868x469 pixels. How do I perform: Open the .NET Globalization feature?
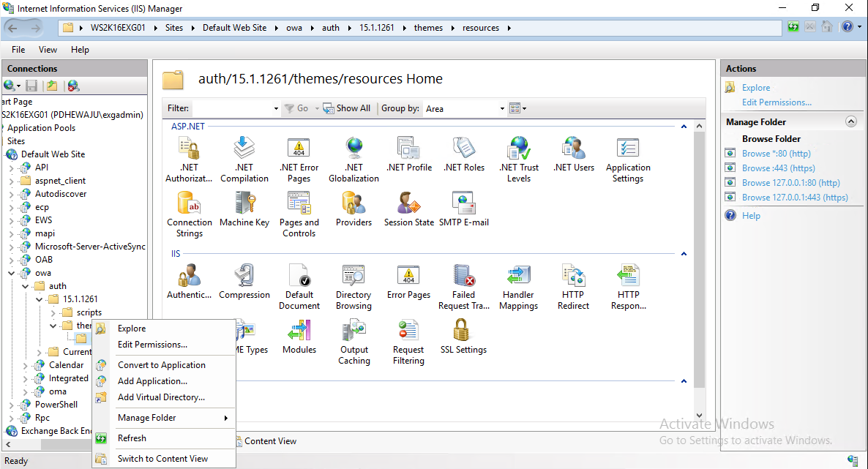tap(353, 160)
